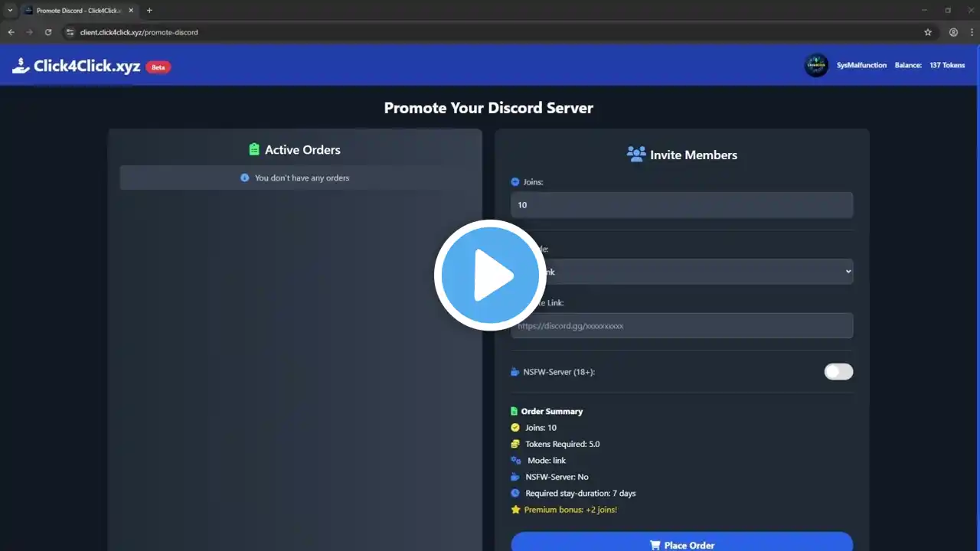Bookmark this page with the star icon

tap(928, 32)
